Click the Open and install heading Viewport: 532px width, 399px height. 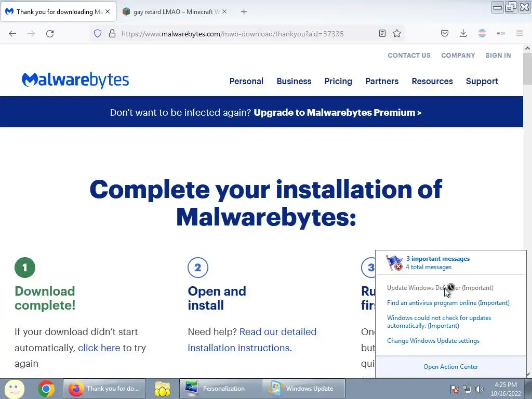(x=217, y=298)
